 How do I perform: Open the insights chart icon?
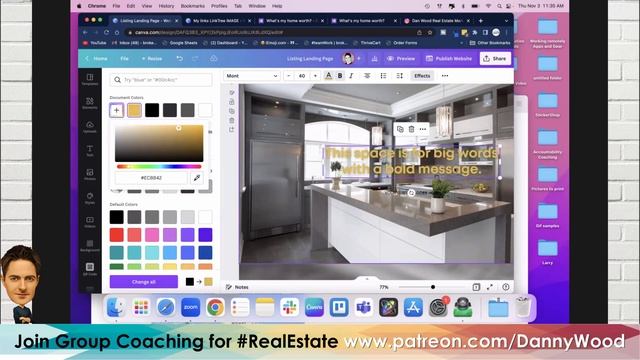[x=374, y=58]
